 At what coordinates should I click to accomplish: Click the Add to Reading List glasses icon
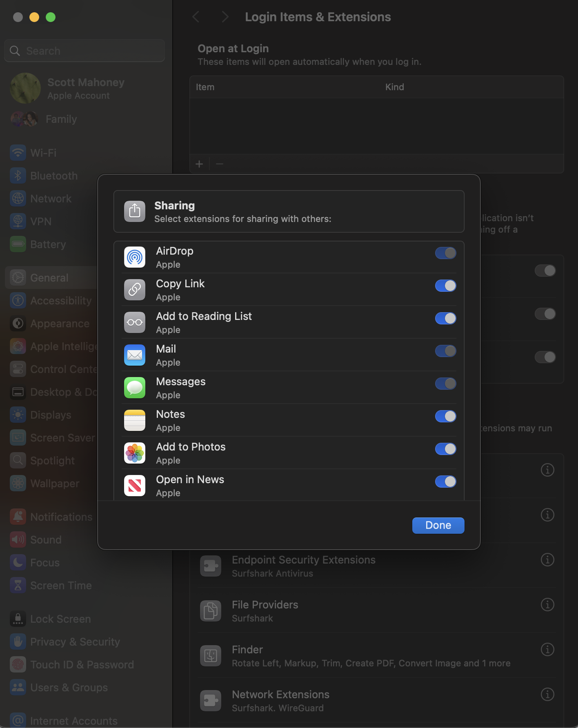click(135, 322)
